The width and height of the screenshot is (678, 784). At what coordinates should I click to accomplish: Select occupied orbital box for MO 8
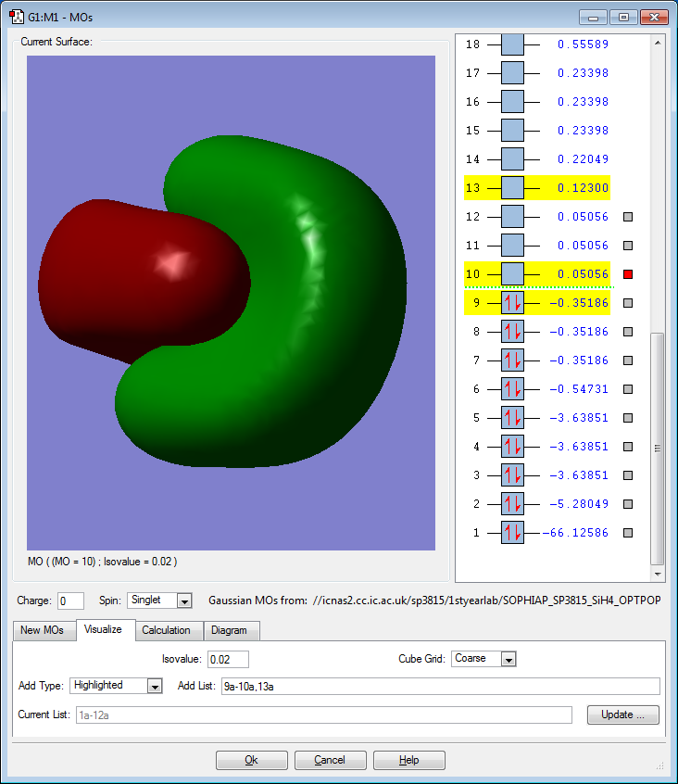coord(512,332)
